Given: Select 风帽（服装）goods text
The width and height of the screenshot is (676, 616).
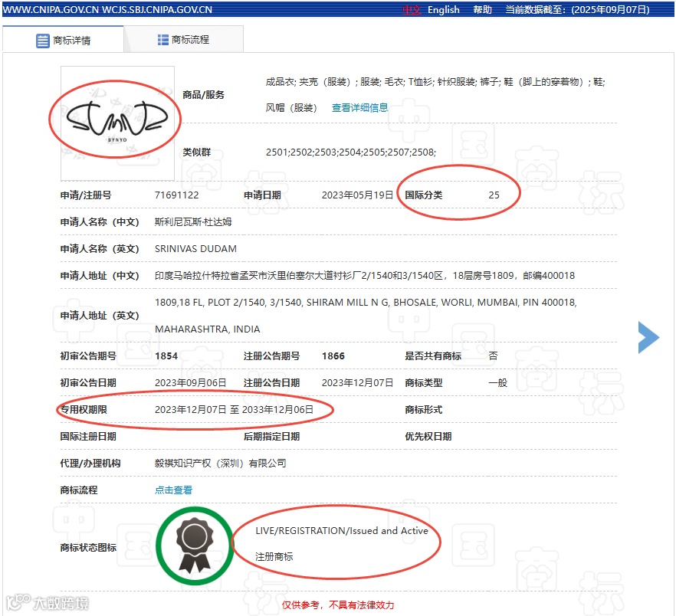Looking at the screenshot, I should pyautogui.click(x=291, y=108).
